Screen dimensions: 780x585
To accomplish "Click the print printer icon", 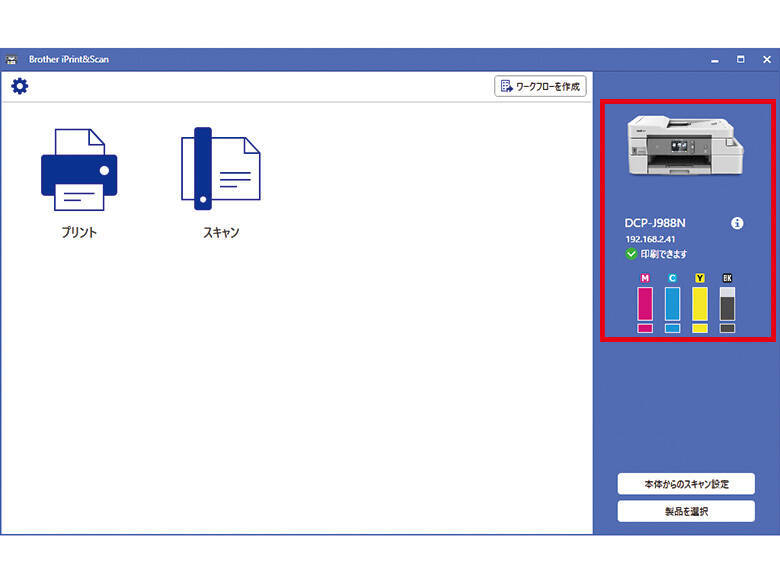I will point(79,170).
